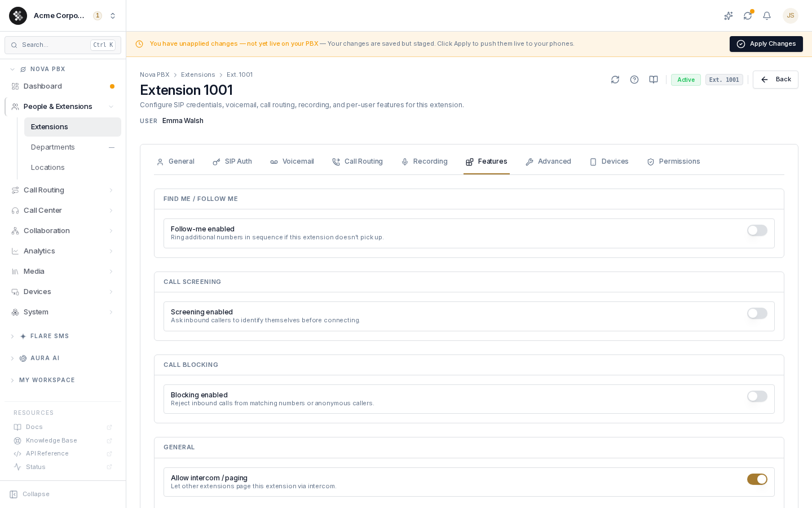
Task: Turn on Screening enabled switch
Action: click(x=757, y=313)
